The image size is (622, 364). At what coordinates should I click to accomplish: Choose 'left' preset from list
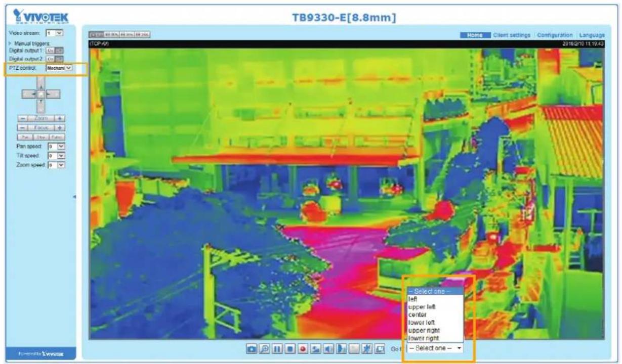pyautogui.click(x=435, y=299)
